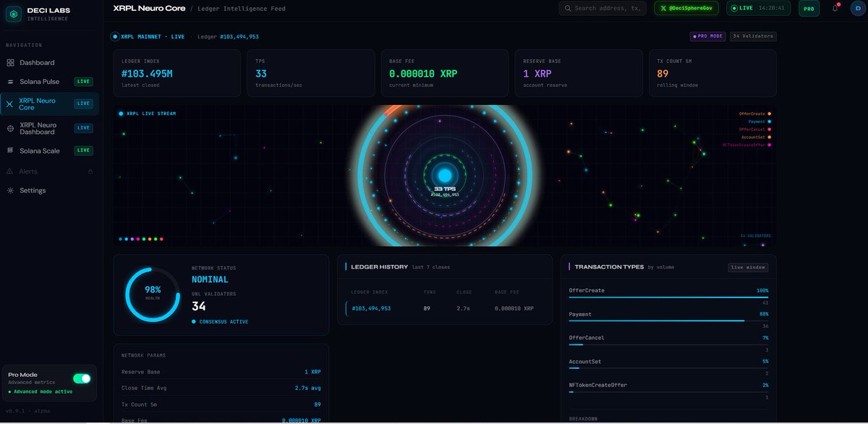Viewport: 868px width, 424px height.
Task: Open the locked Alerts nav item
Action: (48, 171)
